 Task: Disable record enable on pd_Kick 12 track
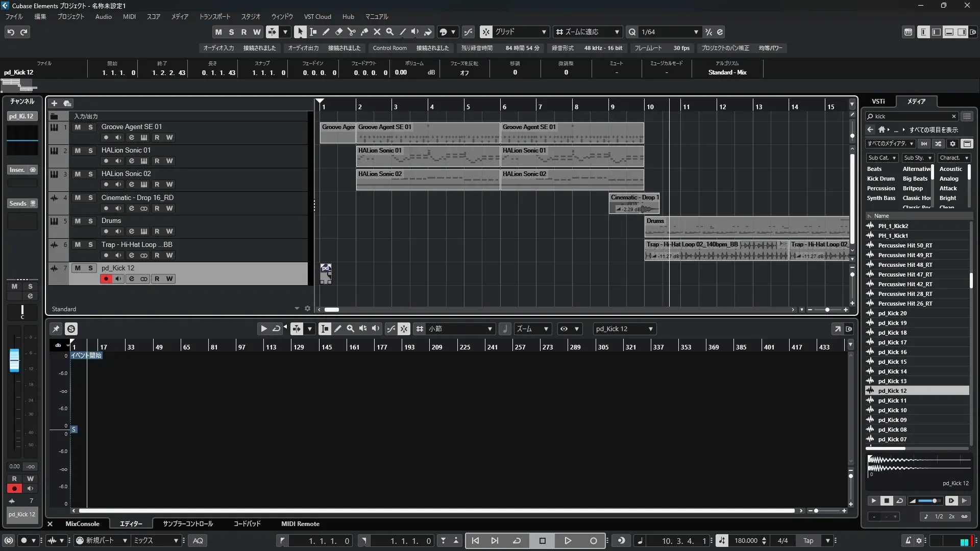pos(106,279)
